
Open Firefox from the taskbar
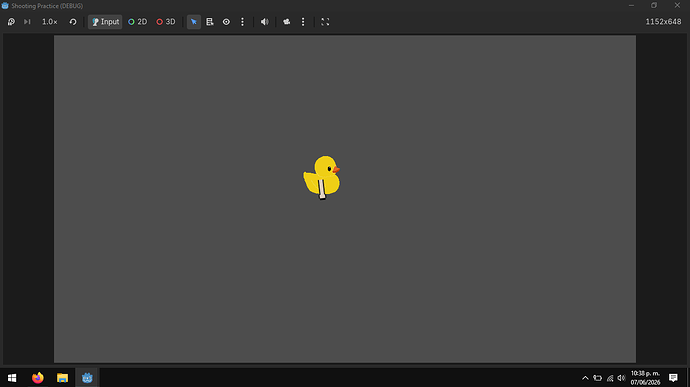(38, 378)
